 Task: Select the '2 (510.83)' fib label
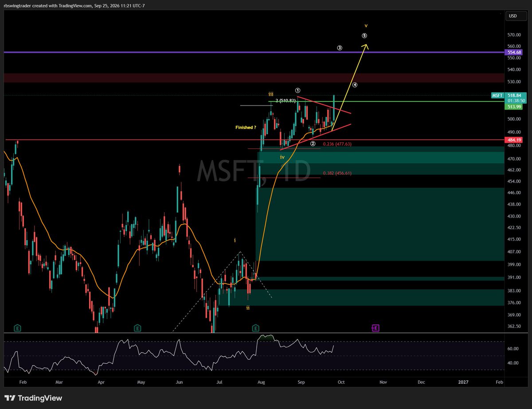(x=286, y=101)
